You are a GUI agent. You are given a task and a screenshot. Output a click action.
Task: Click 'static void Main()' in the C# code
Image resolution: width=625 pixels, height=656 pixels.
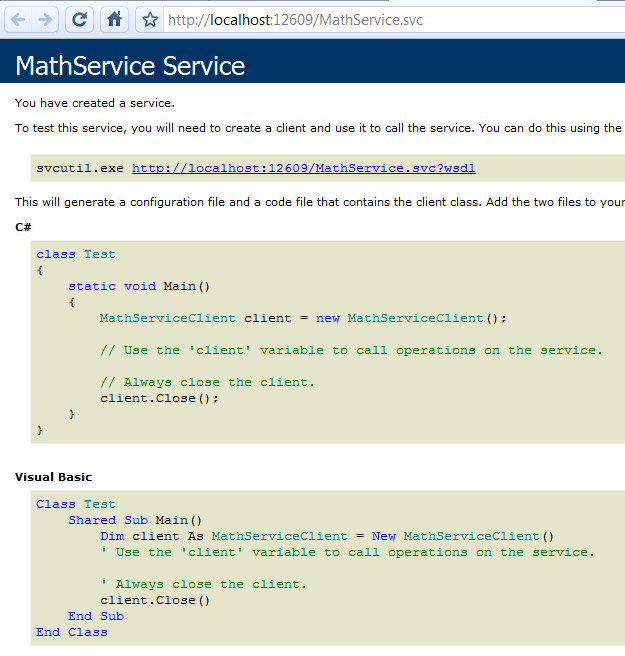[x=139, y=286]
